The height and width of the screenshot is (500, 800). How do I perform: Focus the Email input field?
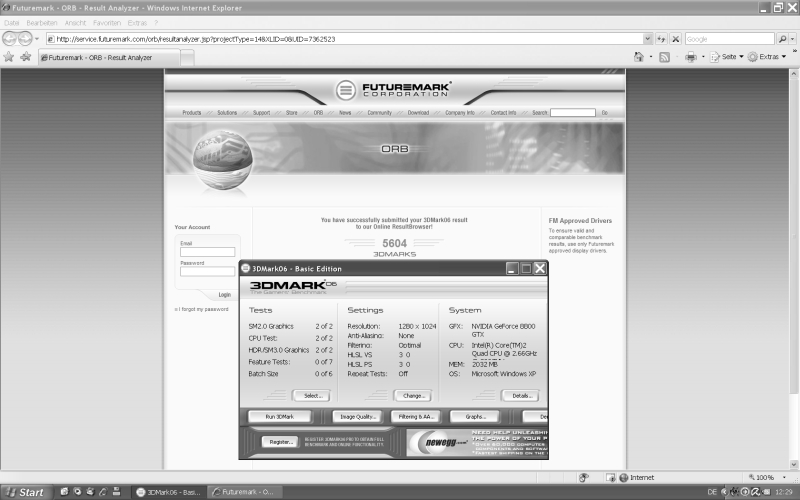(x=208, y=252)
